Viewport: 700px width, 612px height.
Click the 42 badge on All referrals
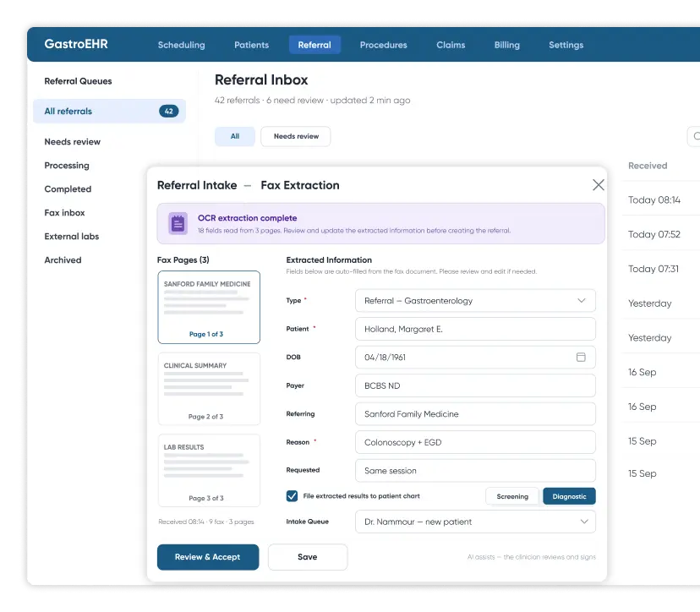[x=169, y=111]
